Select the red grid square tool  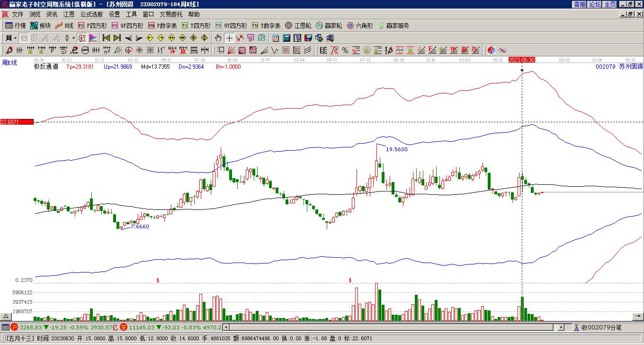click(x=286, y=50)
